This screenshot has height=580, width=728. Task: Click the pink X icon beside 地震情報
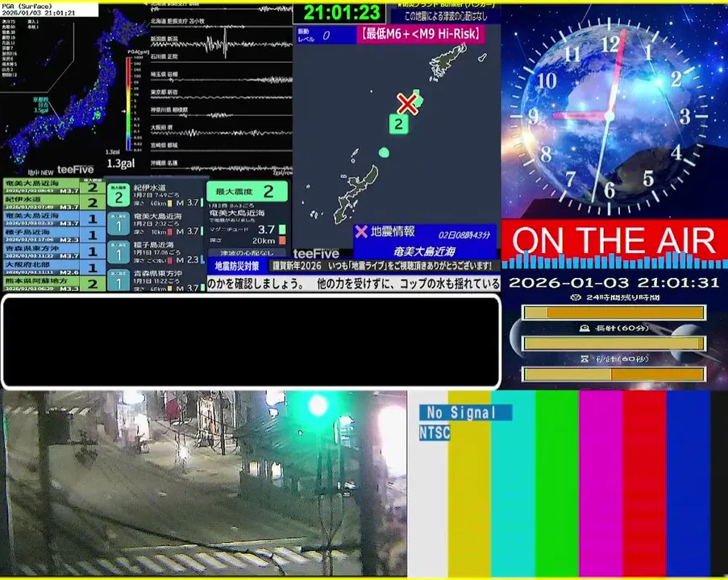pyautogui.click(x=360, y=231)
